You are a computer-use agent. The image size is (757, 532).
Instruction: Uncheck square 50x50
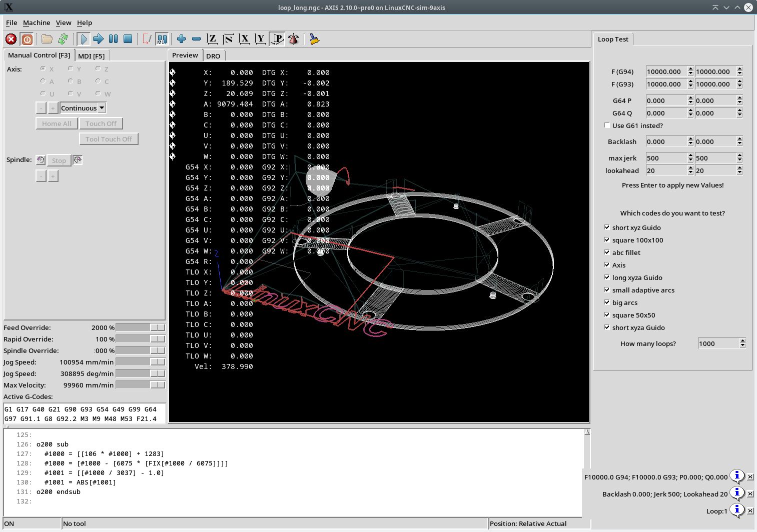coord(607,315)
